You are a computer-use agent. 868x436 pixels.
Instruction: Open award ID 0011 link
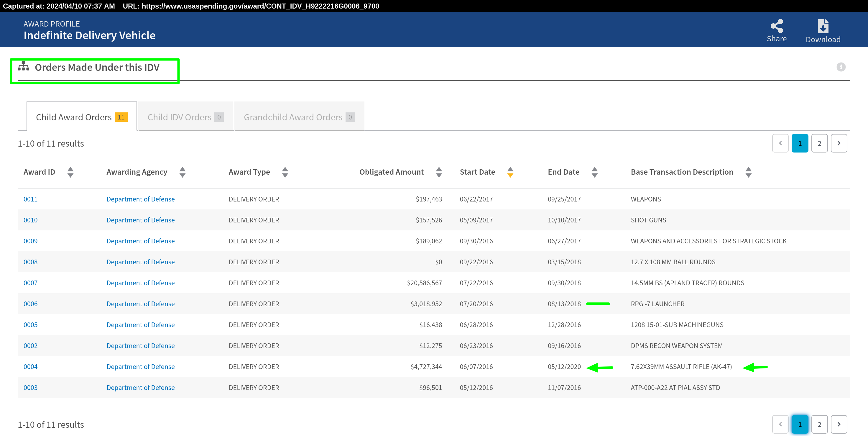pyautogui.click(x=30, y=199)
